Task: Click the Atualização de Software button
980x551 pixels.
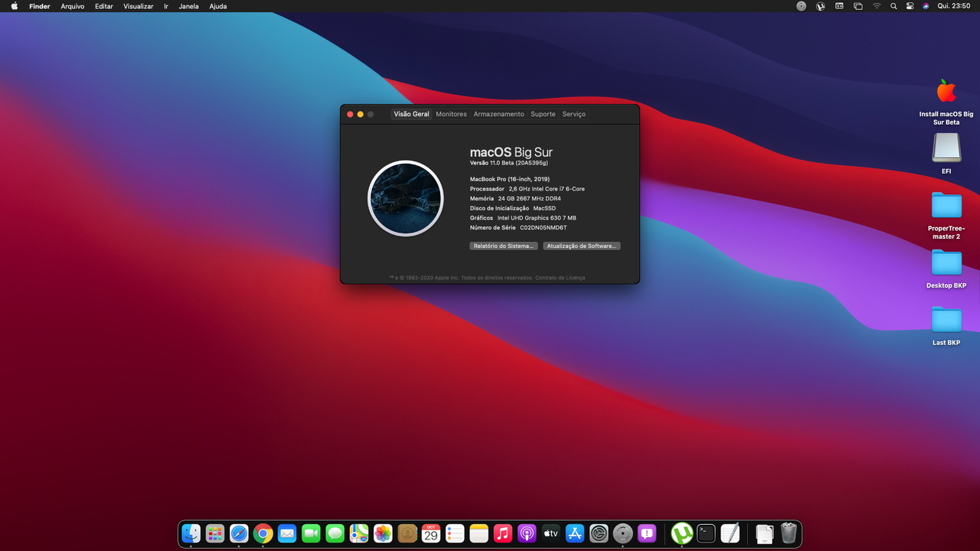Action: [x=582, y=246]
